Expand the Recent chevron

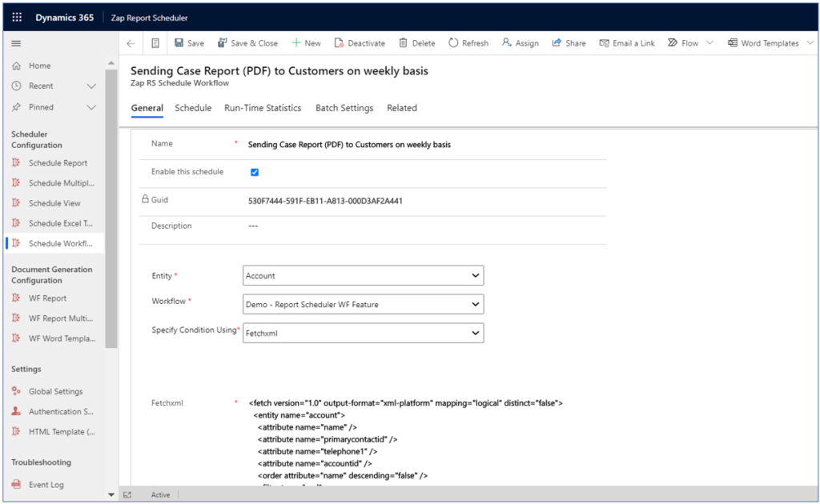pyautogui.click(x=91, y=86)
